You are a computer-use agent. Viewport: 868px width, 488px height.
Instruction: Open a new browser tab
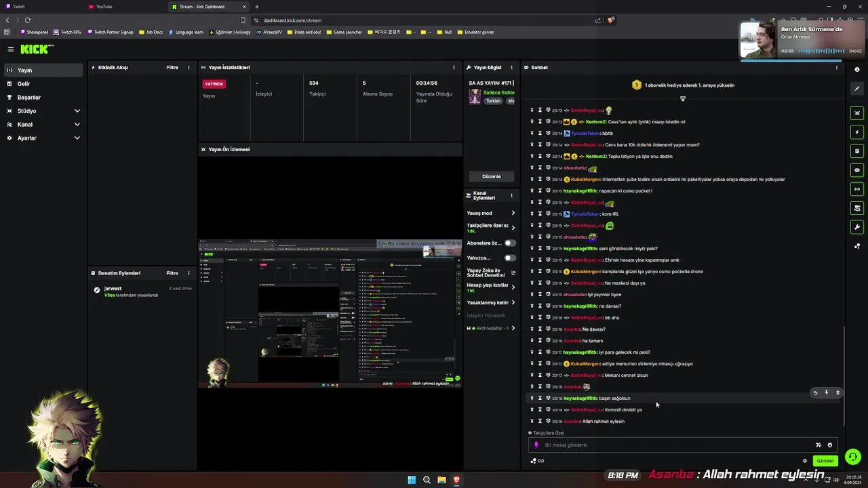point(256,7)
